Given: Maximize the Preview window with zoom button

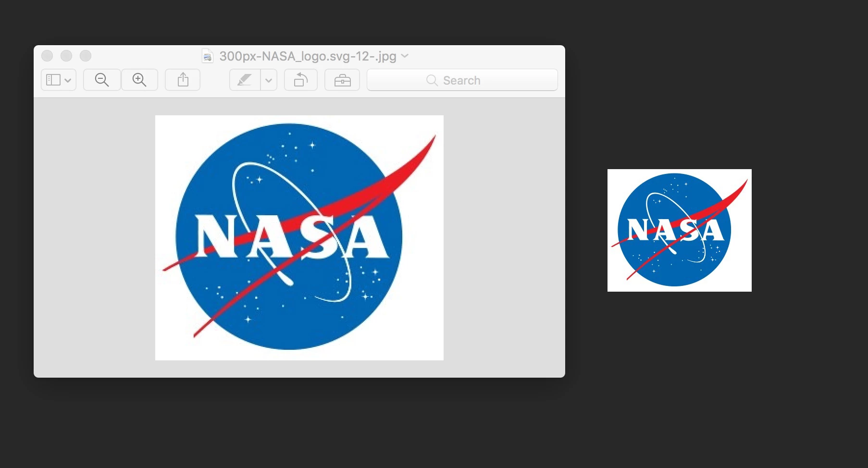Looking at the screenshot, I should pos(86,56).
